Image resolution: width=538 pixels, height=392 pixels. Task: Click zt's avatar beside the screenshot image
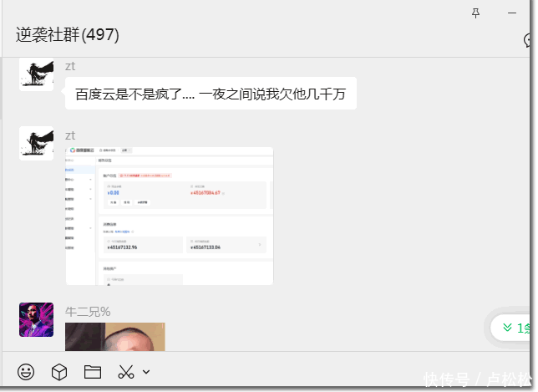[36, 143]
